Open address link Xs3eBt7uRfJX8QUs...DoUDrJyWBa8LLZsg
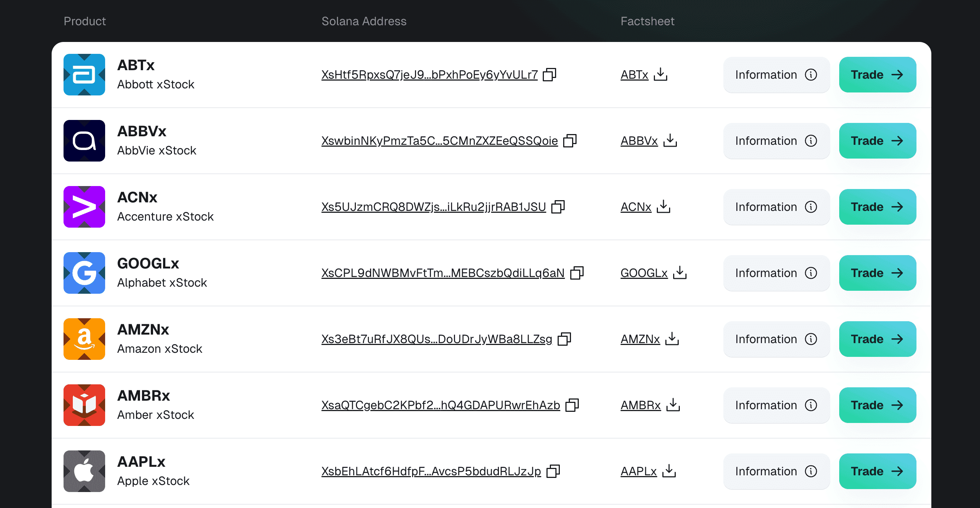 437,339
